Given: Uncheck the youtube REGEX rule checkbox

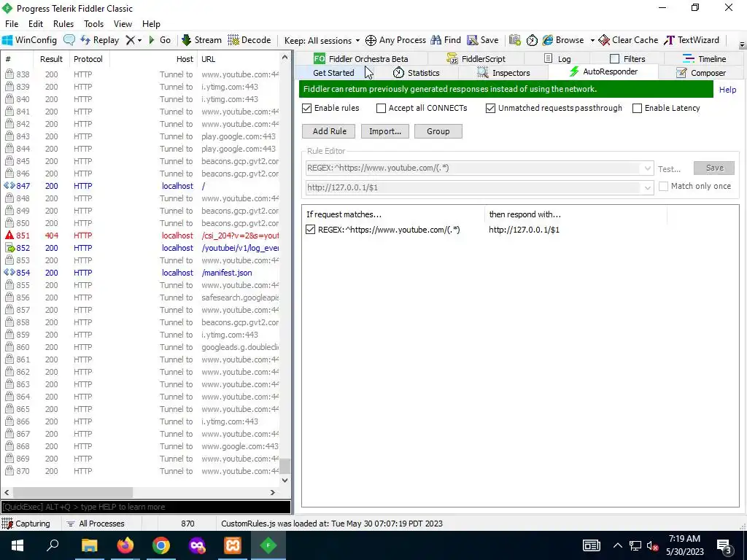Looking at the screenshot, I should (311, 230).
